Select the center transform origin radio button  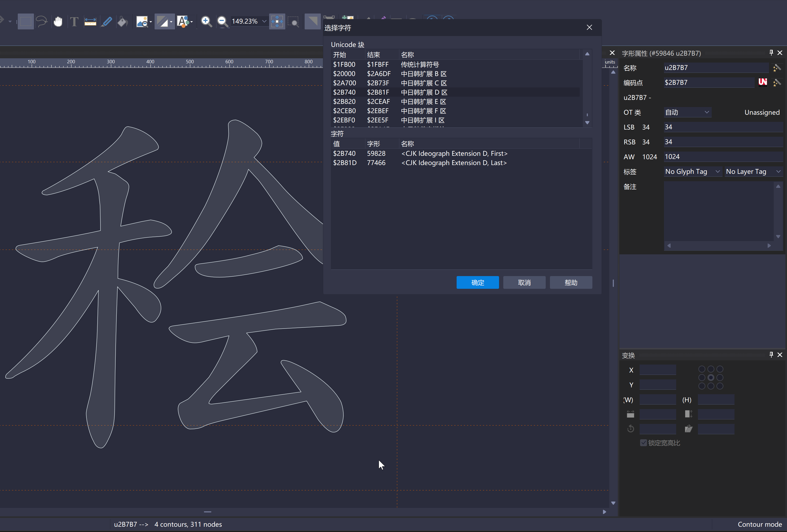pyautogui.click(x=711, y=377)
